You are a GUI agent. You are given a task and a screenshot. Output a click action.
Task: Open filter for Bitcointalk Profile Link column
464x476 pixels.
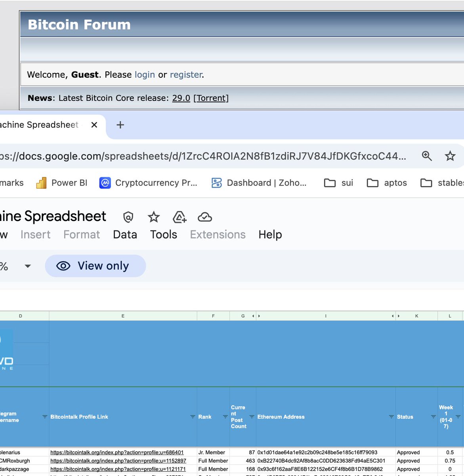[x=193, y=417]
